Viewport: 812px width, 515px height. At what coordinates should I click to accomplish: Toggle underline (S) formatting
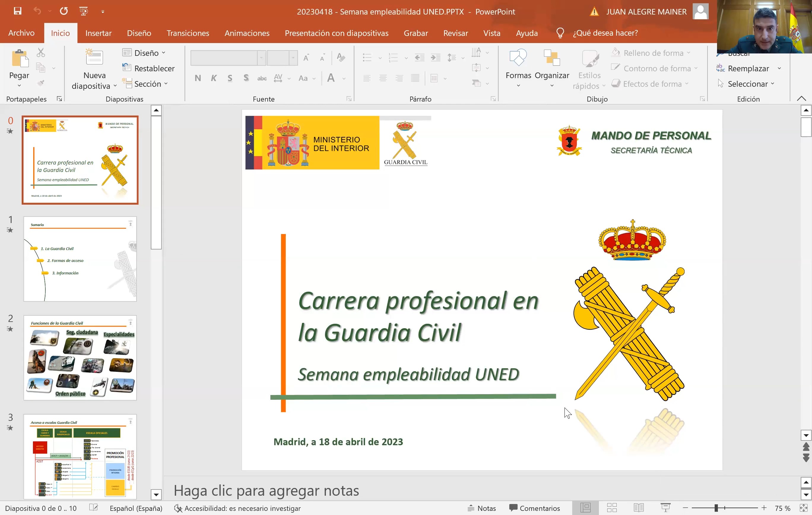click(230, 78)
